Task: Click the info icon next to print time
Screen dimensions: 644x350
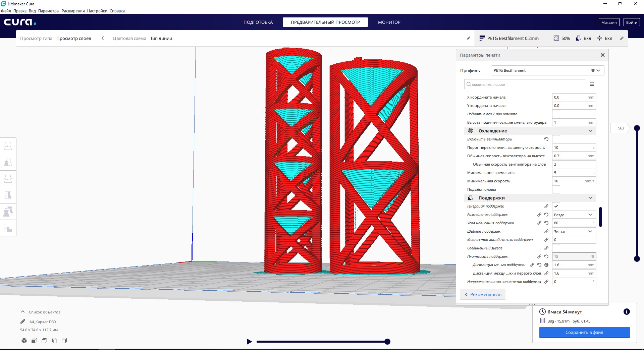Action: pos(626,312)
